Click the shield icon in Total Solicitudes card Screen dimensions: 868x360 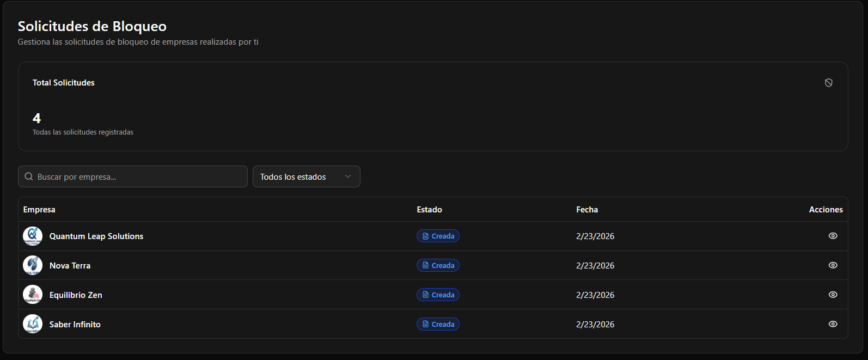tap(828, 83)
